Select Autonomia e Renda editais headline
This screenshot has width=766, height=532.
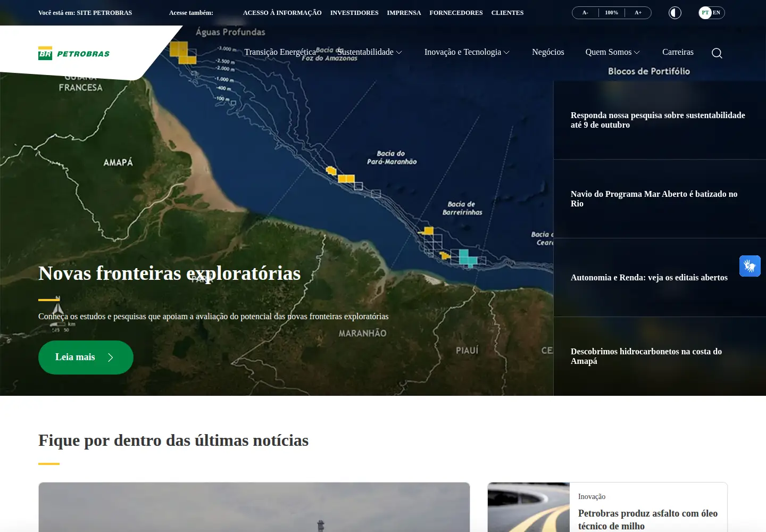coord(649,278)
